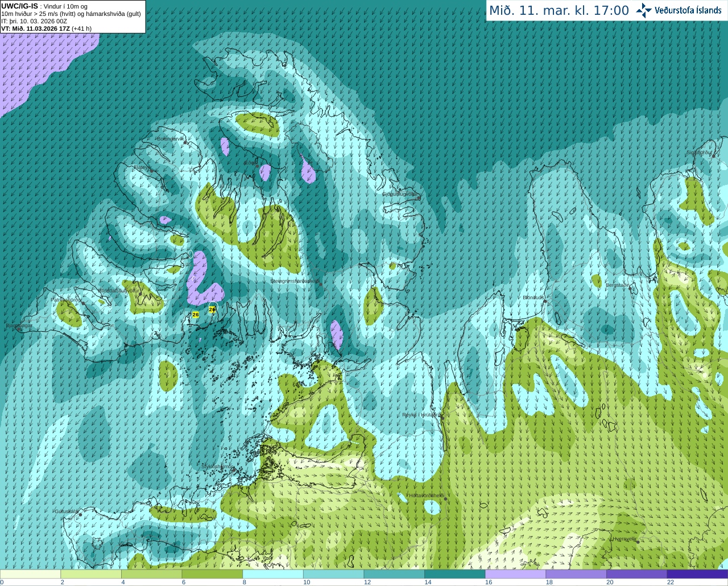Click the Steingrímsfjarðarheiði station label

coord(294,280)
